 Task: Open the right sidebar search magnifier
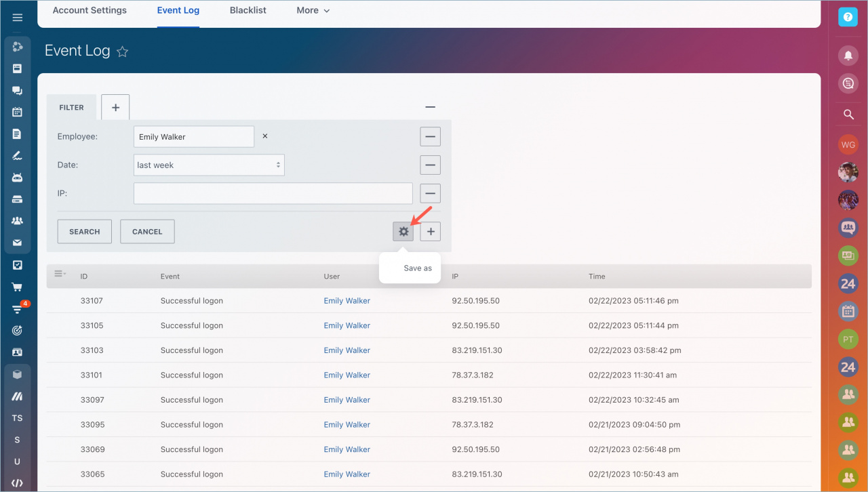point(848,115)
